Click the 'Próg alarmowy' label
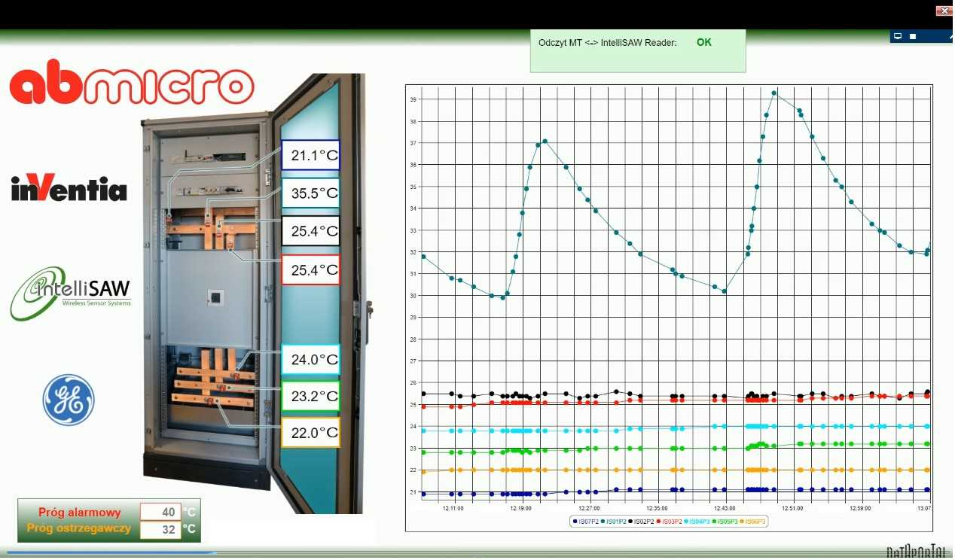Image resolution: width=955 pixels, height=560 pixels. coord(80,513)
